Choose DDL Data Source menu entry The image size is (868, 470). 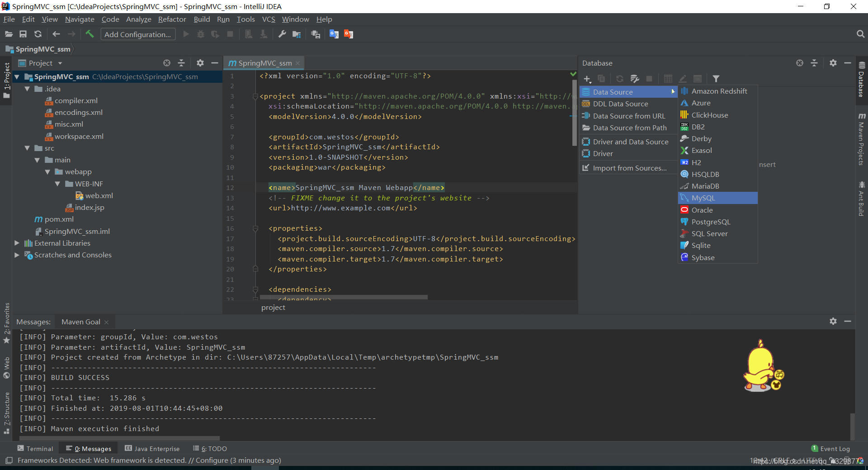(628, 104)
